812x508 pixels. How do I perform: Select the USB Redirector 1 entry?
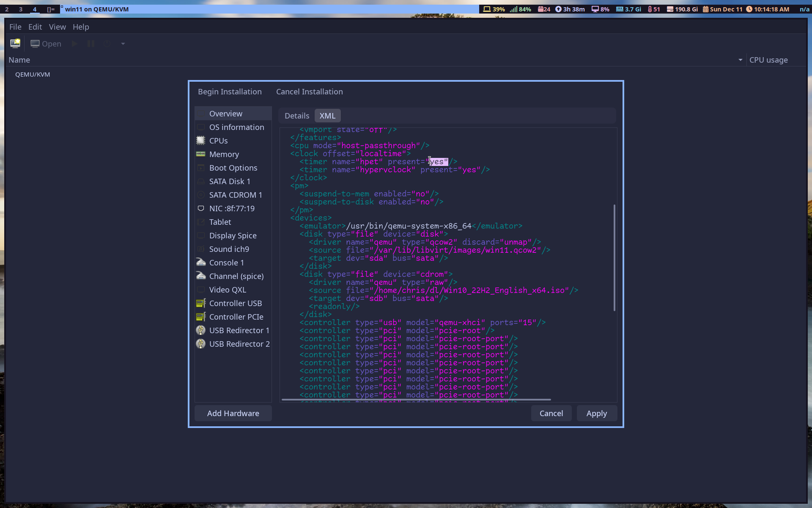(233, 330)
